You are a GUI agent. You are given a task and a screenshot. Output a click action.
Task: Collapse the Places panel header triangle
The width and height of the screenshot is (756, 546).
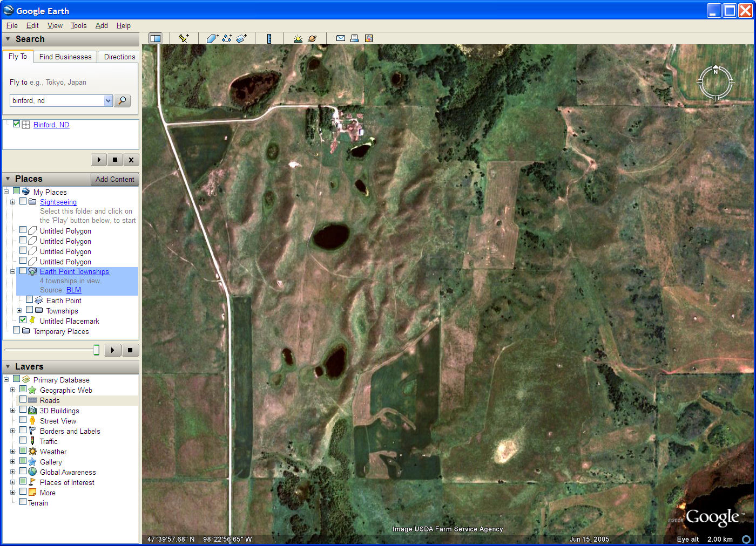pyautogui.click(x=8, y=179)
